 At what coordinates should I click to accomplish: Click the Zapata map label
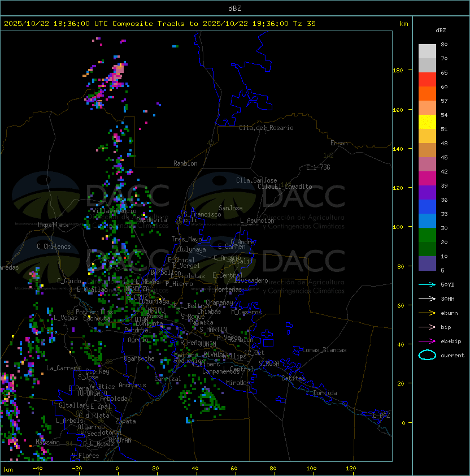pos(125,421)
